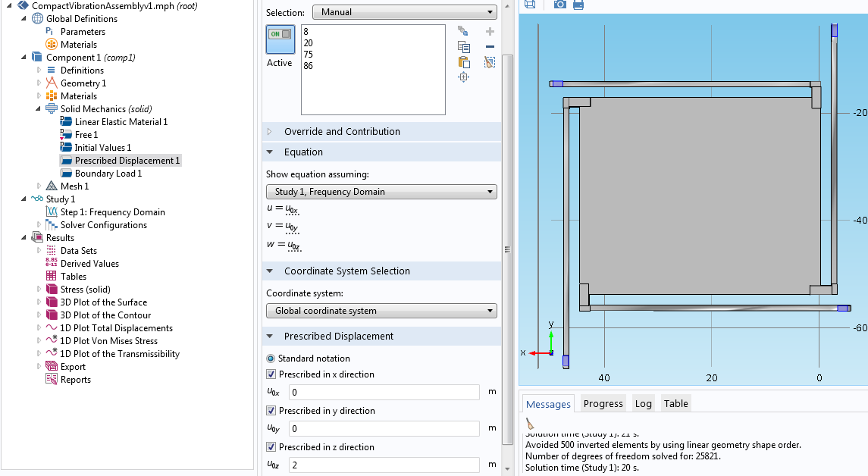
Task: Select the Standard notation radio button
Action: click(x=271, y=359)
